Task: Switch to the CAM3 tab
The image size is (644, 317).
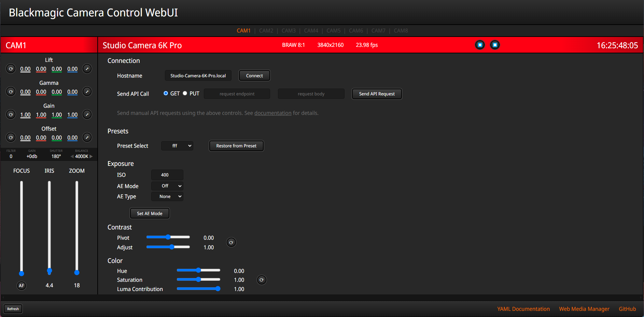Action: pos(289,31)
